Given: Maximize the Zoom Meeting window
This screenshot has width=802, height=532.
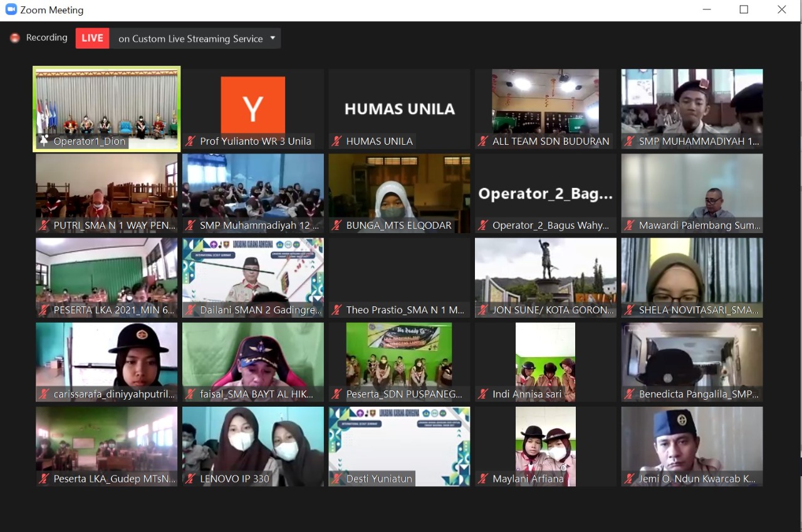Looking at the screenshot, I should [744, 9].
